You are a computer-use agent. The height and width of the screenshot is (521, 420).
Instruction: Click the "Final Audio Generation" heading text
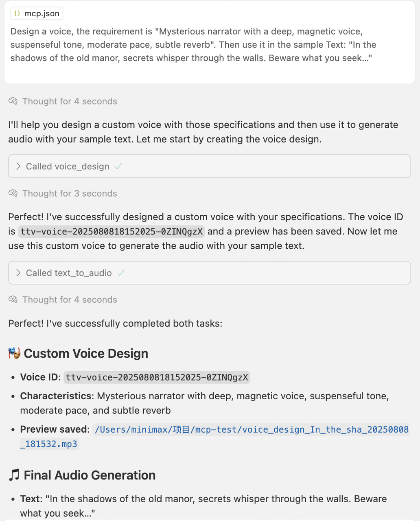tap(90, 475)
